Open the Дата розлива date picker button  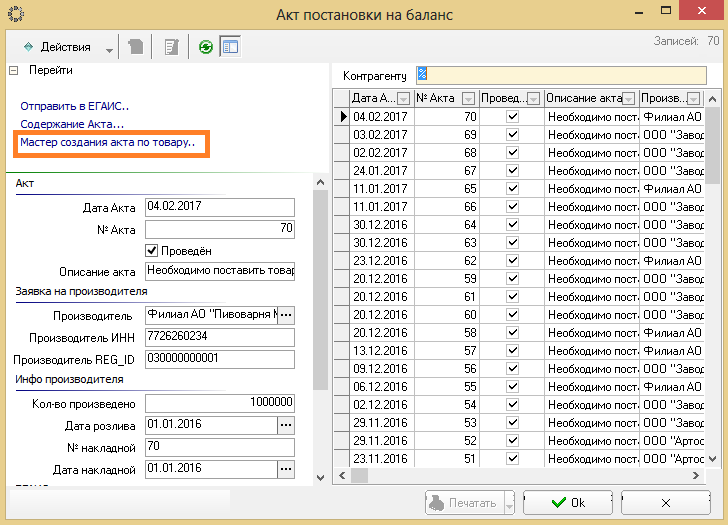click(x=286, y=425)
